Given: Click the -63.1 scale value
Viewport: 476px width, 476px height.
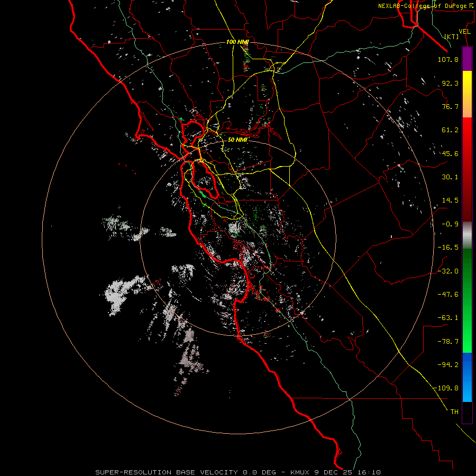Looking at the screenshot, I should pos(448,318).
